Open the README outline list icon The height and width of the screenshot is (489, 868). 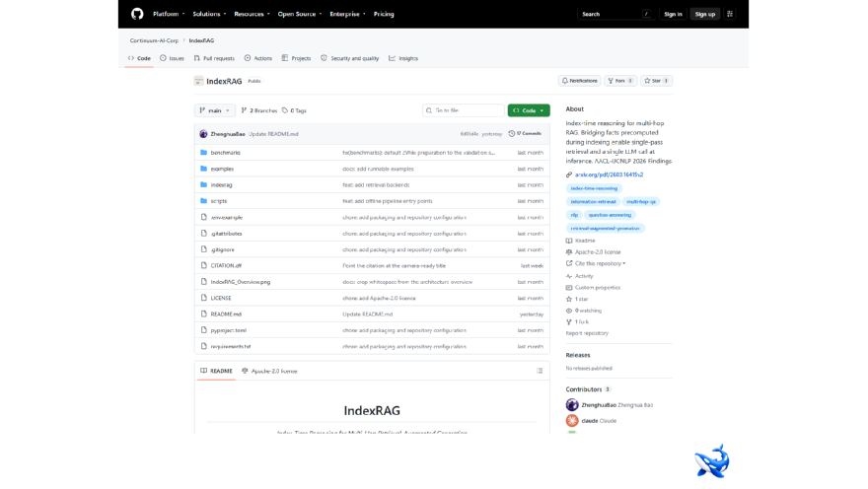540,371
